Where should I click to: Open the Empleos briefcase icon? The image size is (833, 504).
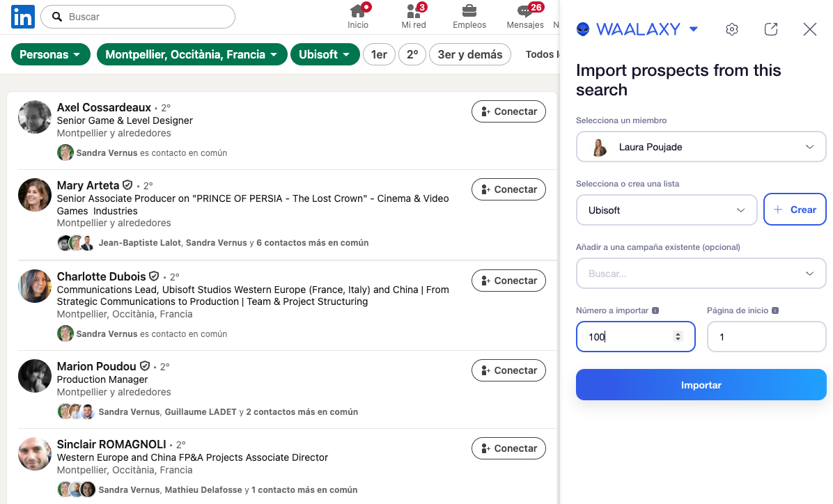pos(469,11)
